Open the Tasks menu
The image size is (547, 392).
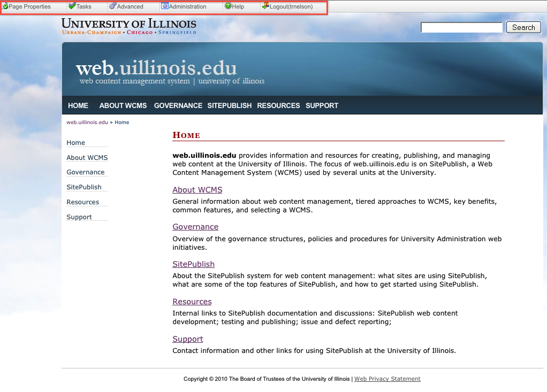(83, 6)
